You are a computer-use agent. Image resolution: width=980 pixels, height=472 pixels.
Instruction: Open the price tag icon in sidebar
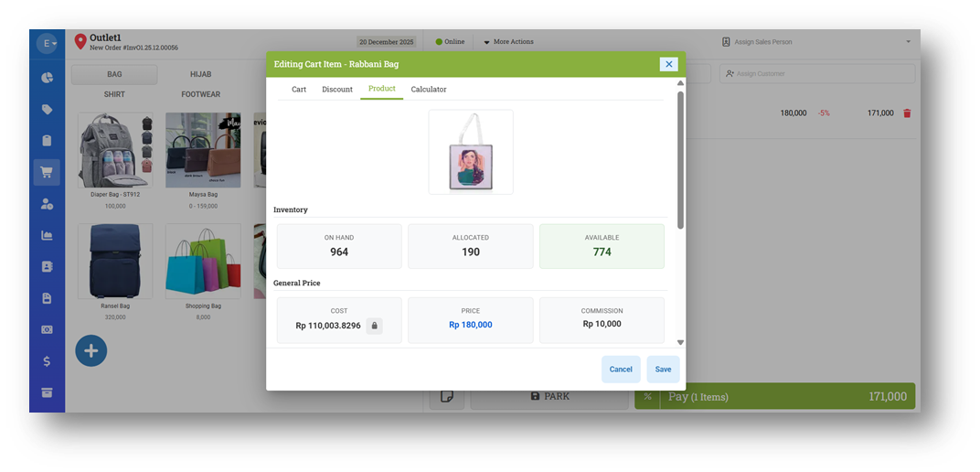47,110
